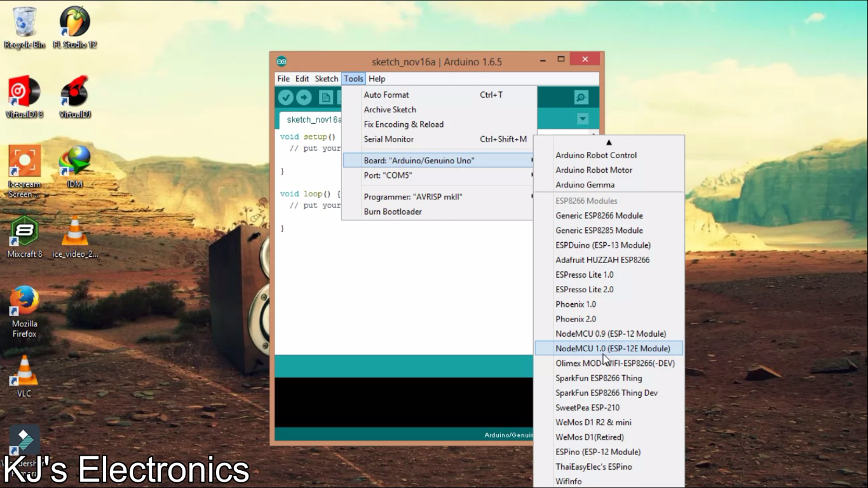Select Arduino Gemma board

(609, 185)
